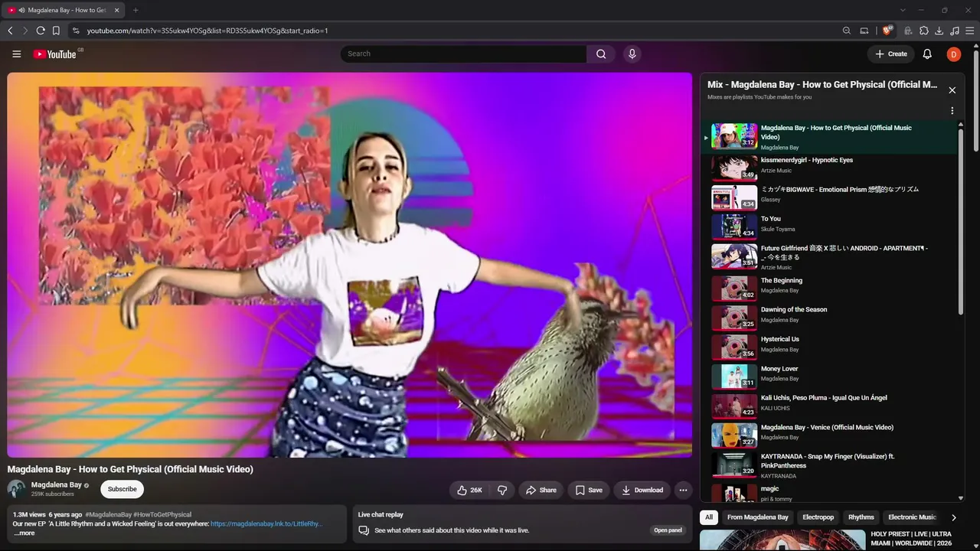Open the Mix playlist options menu
The height and width of the screenshot is (551, 980).
tap(952, 111)
